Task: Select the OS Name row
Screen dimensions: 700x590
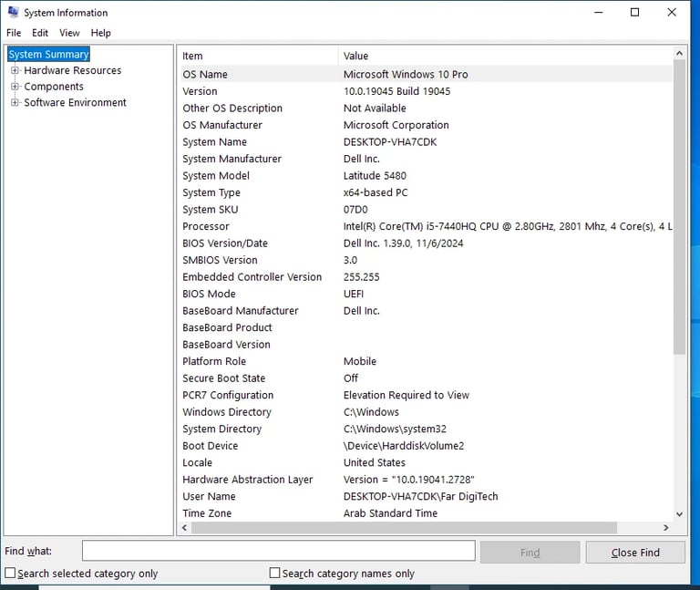Action: [x=426, y=74]
